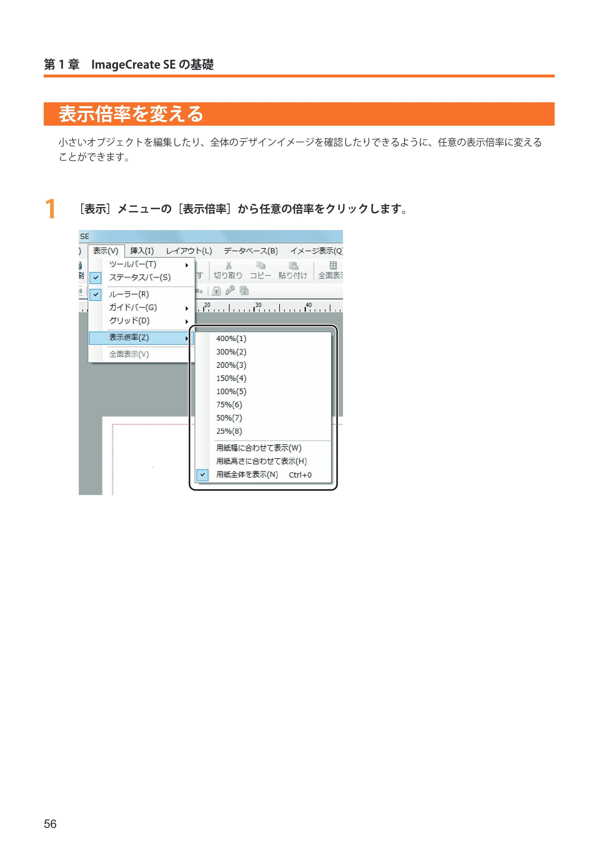Expand the 表示倍率(Z) submenu arrow
This screenshot has width=613, height=868.
187,338
